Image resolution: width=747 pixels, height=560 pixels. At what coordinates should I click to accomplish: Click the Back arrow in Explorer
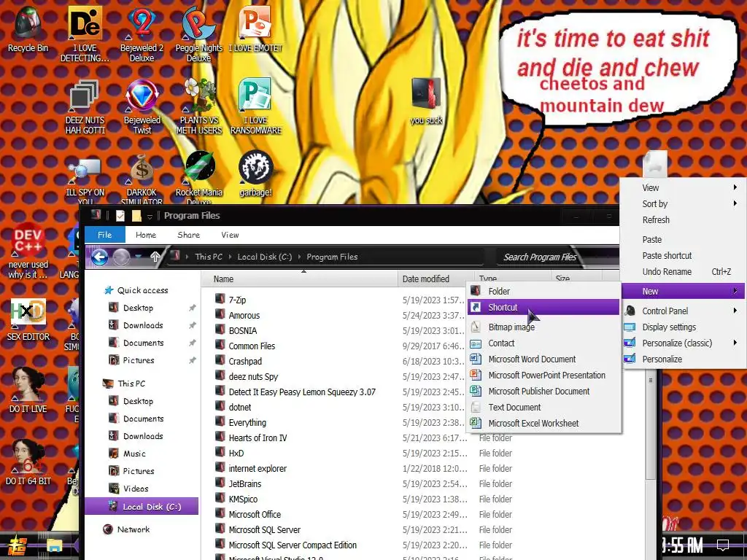point(99,257)
